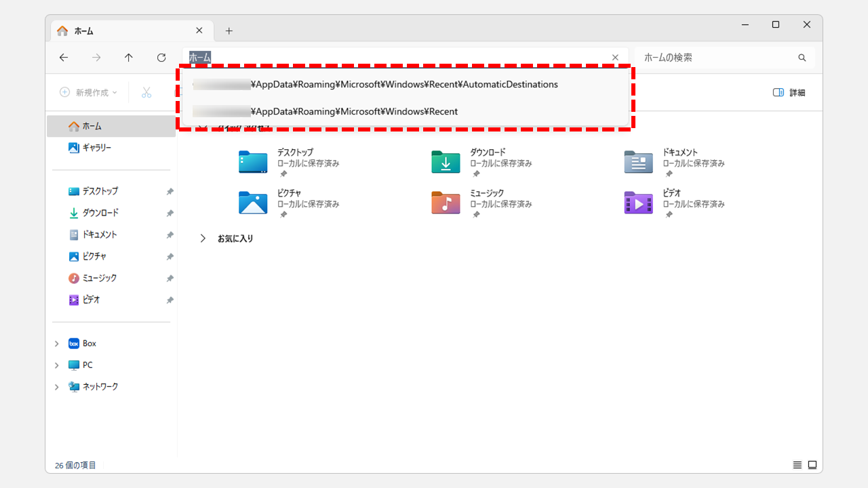Click the Back navigation arrow

[x=64, y=58]
